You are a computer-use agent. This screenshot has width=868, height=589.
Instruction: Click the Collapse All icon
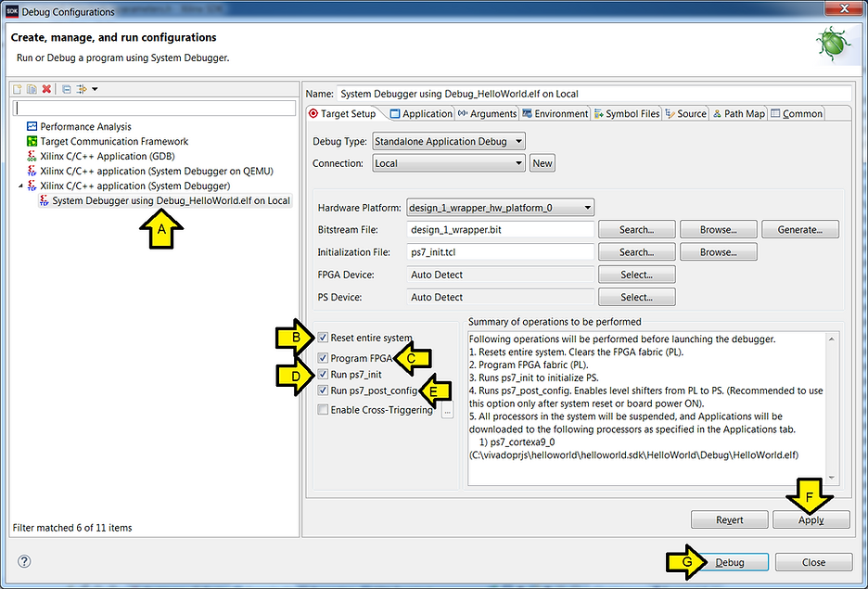coord(67,88)
